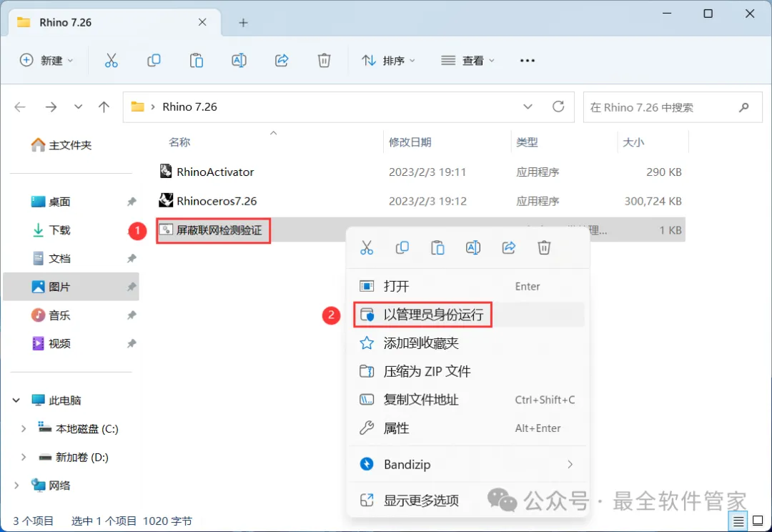Go back with the left arrow button

[x=20, y=107]
